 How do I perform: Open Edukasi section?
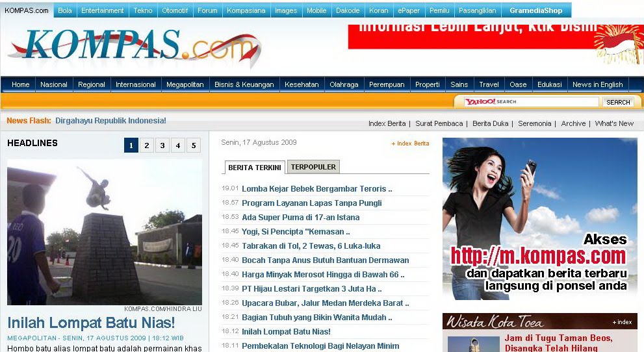pos(550,84)
